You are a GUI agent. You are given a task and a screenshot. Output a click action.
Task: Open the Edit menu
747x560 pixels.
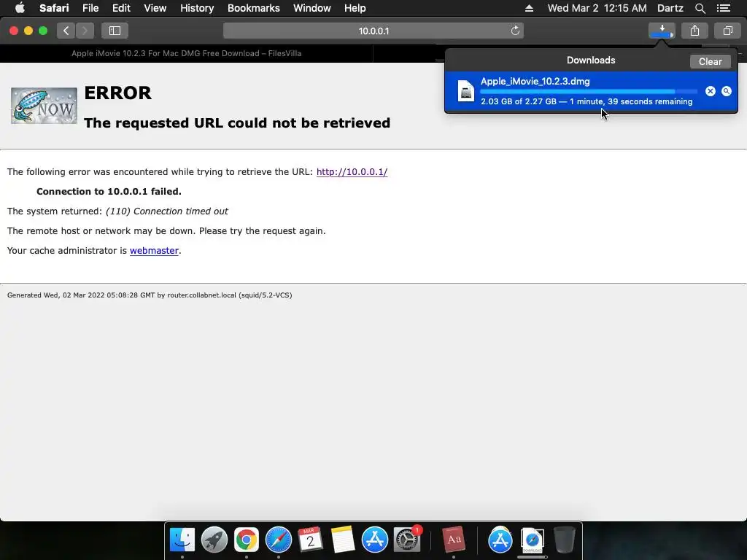[121, 8]
